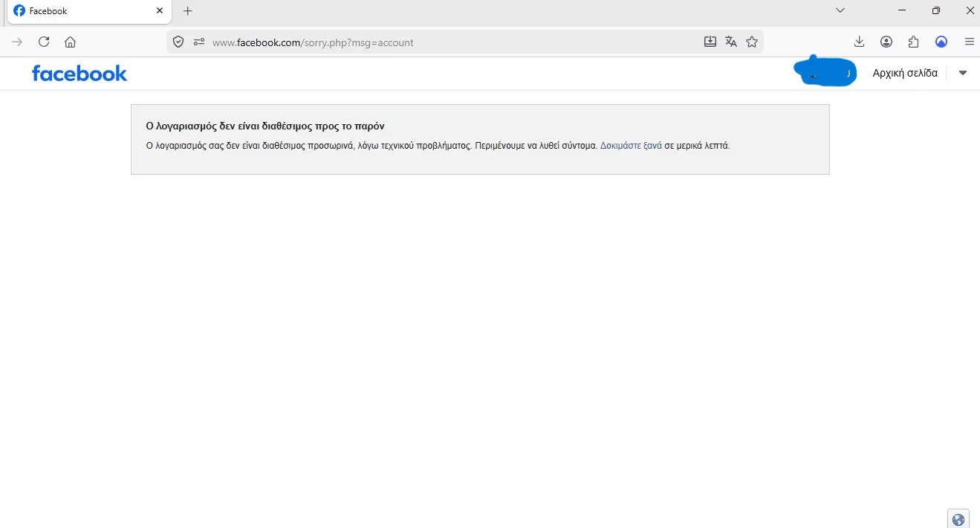Go to browser home page icon
Screen dimensions: 980x528
click(70, 42)
